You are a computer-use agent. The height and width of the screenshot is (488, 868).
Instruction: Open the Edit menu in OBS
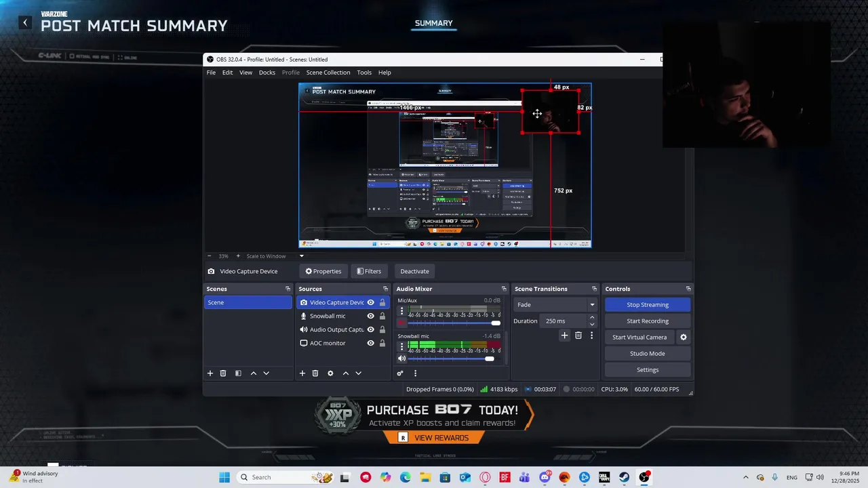227,73
